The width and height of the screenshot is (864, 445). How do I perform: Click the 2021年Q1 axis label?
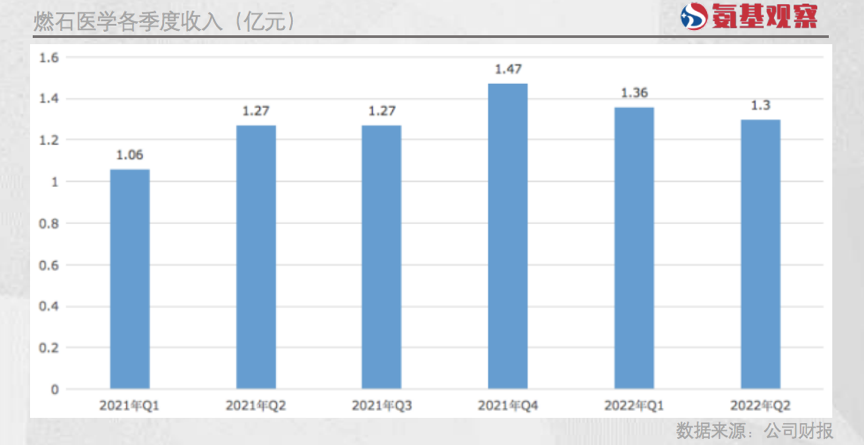pyautogui.click(x=129, y=405)
